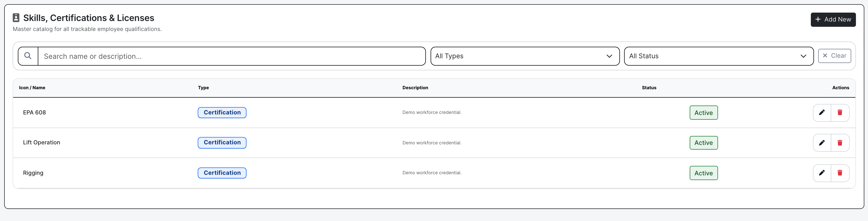The width and height of the screenshot is (868, 221).
Task: Select the EPA 608 name cell
Action: pos(34,113)
